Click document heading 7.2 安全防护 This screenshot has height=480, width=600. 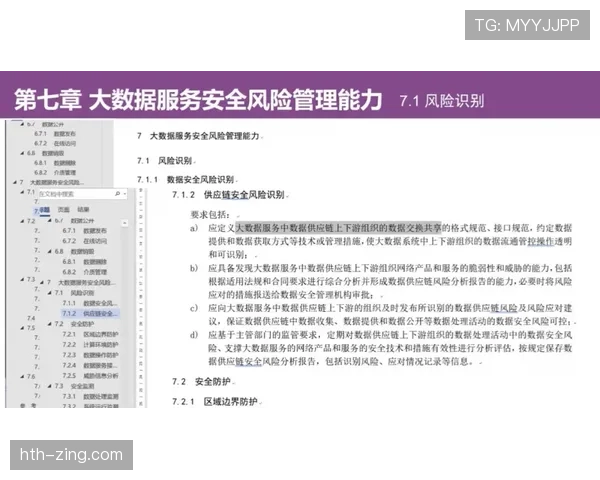pyautogui.click(x=201, y=381)
